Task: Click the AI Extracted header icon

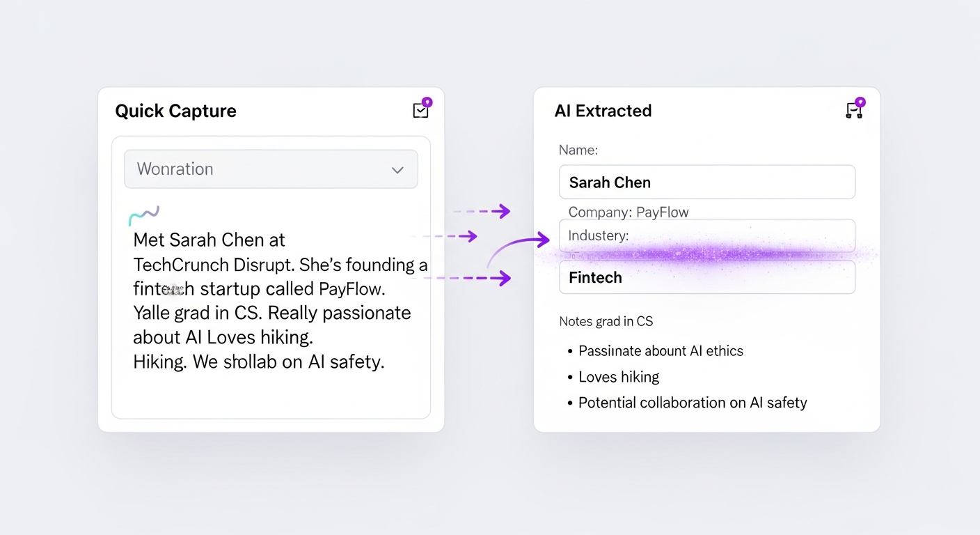Action: (x=854, y=109)
